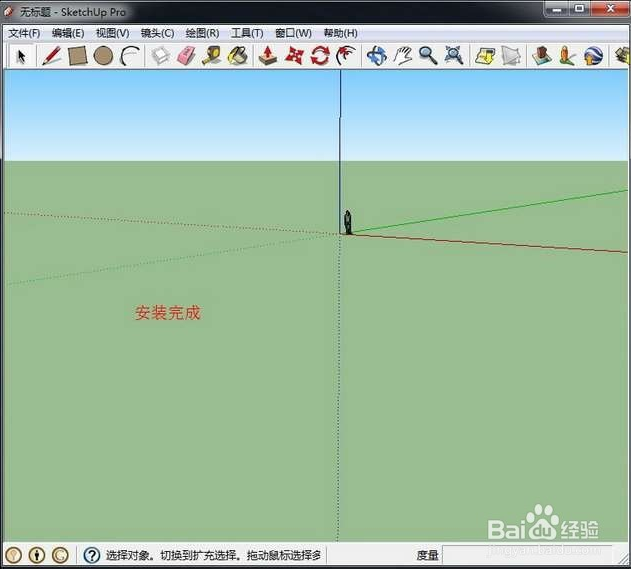Click the SketchUp title bar app icon
The width and height of the screenshot is (631, 569).
[8, 12]
